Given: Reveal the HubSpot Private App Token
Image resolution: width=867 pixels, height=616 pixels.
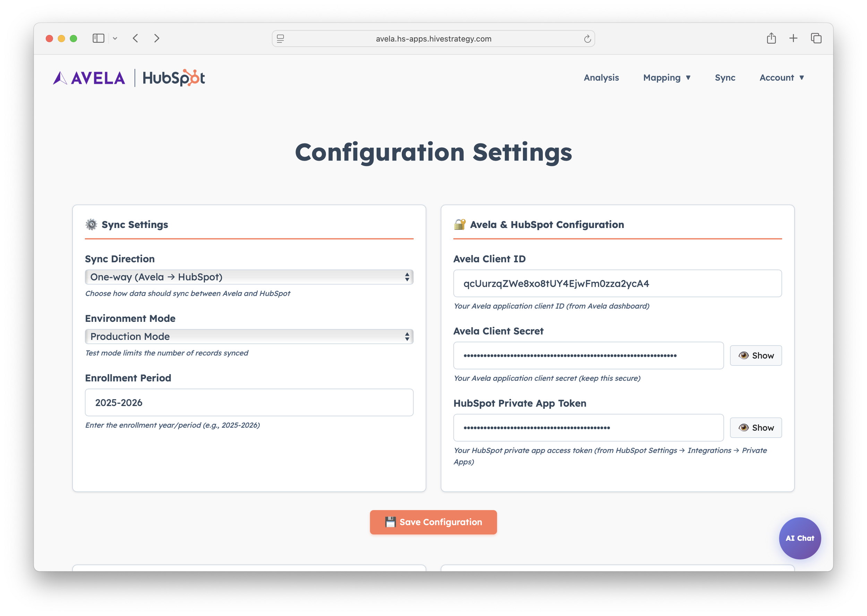Looking at the screenshot, I should pyautogui.click(x=755, y=428).
